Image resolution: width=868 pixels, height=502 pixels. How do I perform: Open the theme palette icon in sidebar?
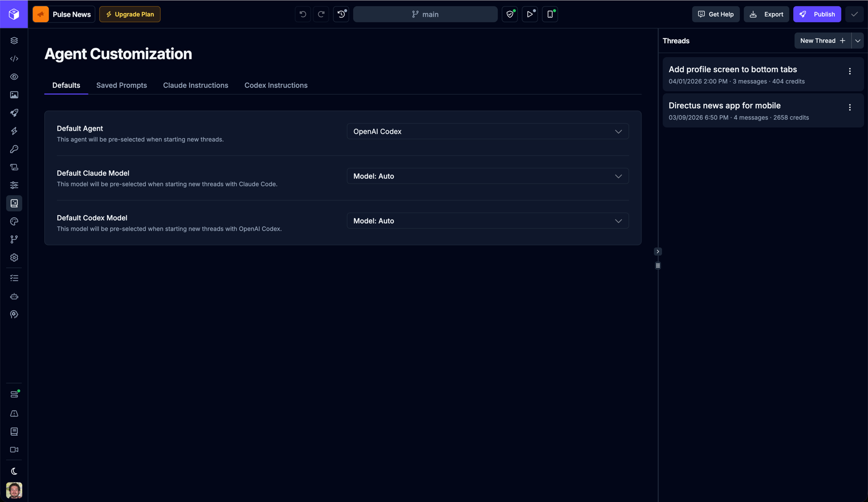[14, 222]
